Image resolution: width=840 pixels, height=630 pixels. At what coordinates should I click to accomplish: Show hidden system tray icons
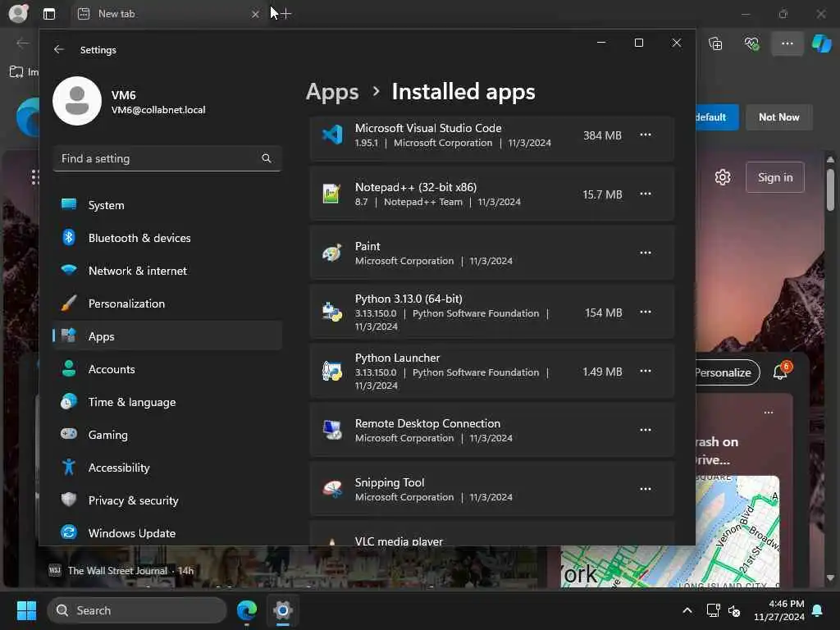(687, 610)
